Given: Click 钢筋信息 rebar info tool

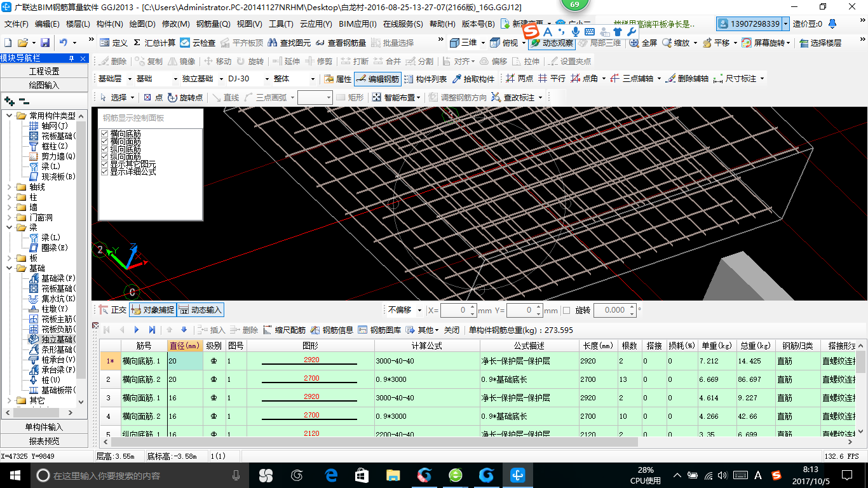Looking at the screenshot, I should pos(332,330).
